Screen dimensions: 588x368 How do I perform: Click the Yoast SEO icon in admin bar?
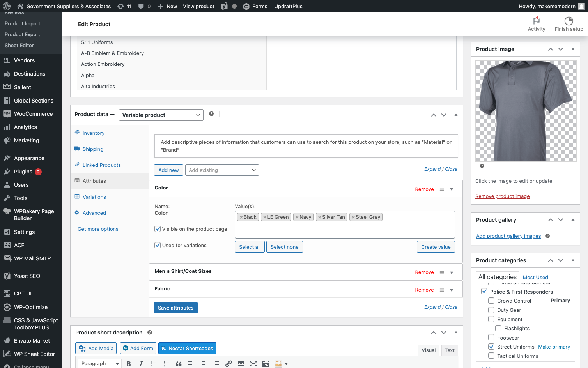(224, 6)
